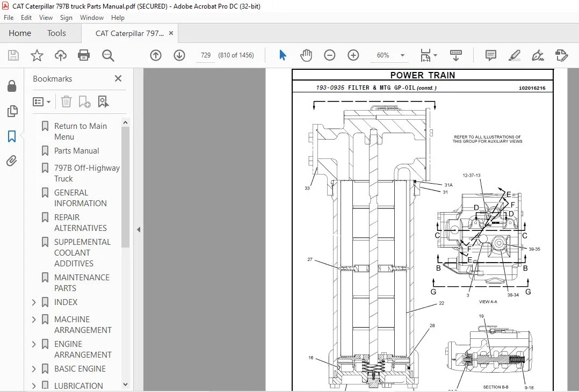579x392 pixels.
Task: Add document to starred with star icon
Action: pos(37,55)
